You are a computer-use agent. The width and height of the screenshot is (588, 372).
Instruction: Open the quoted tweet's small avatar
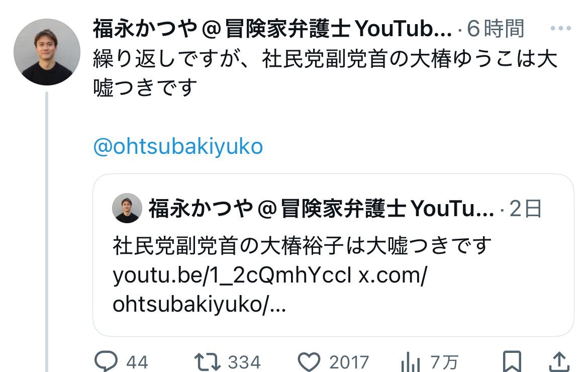point(127,208)
